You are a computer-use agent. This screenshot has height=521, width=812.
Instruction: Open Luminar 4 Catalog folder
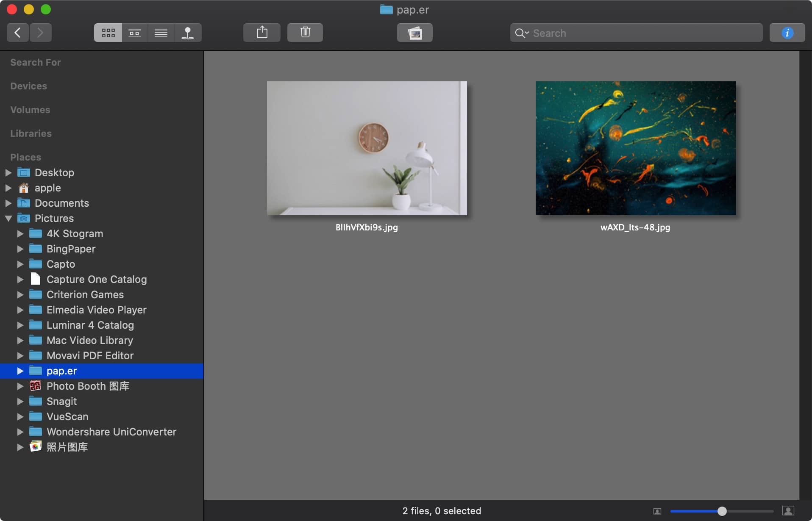click(90, 325)
